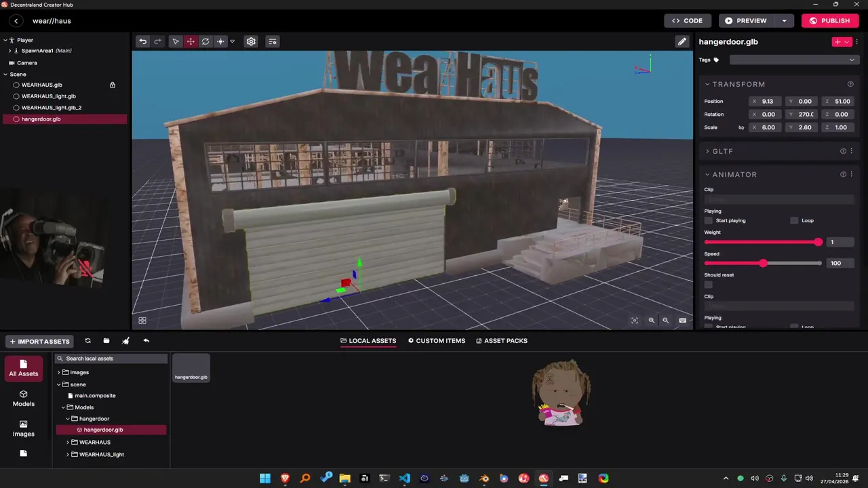The height and width of the screenshot is (488, 868).
Task: Open assets folder icon next to refresh
Action: coord(106,341)
